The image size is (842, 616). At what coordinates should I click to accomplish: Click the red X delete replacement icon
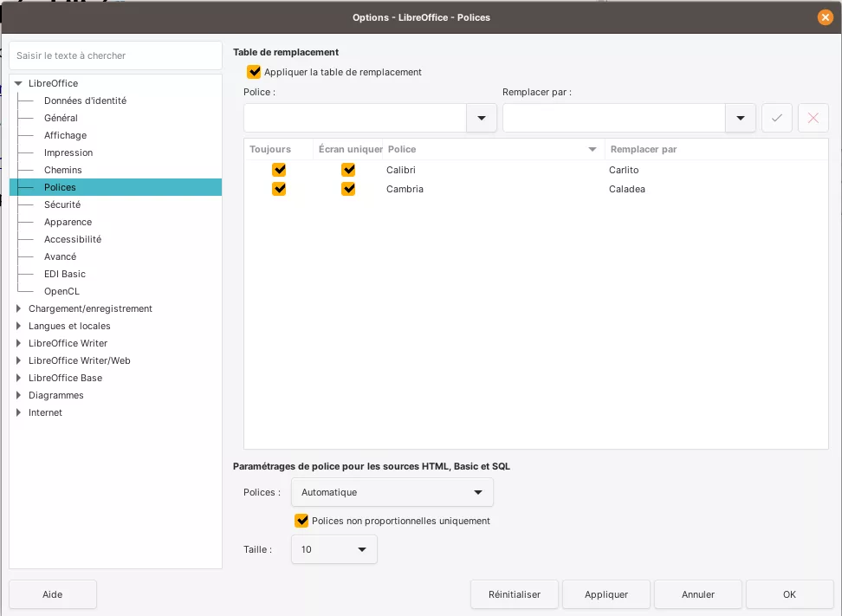[x=813, y=118]
